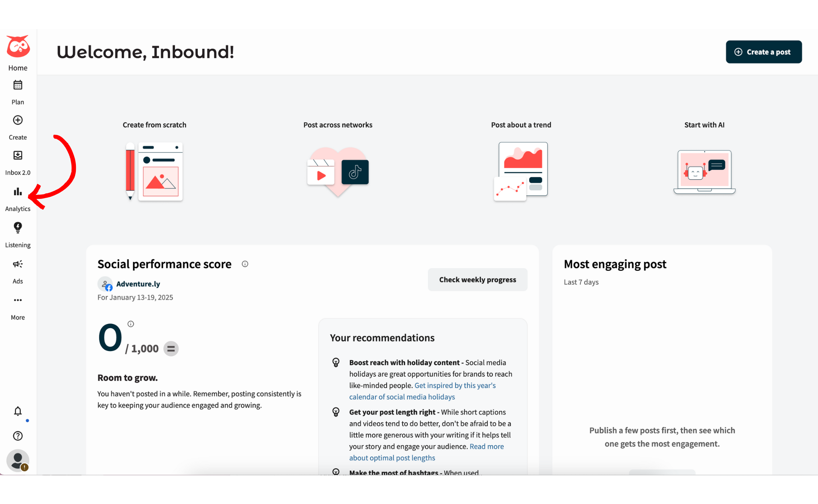Select the Listening lightbulb icon

pos(18,228)
